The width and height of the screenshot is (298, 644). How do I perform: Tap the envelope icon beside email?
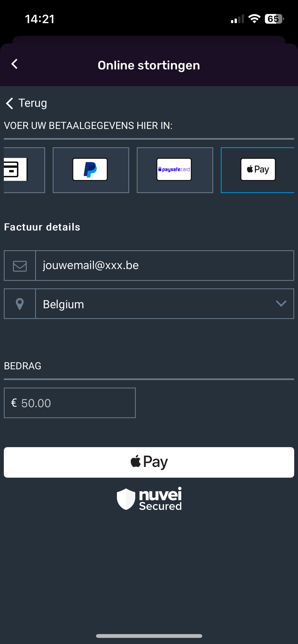[x=20, y=266]
